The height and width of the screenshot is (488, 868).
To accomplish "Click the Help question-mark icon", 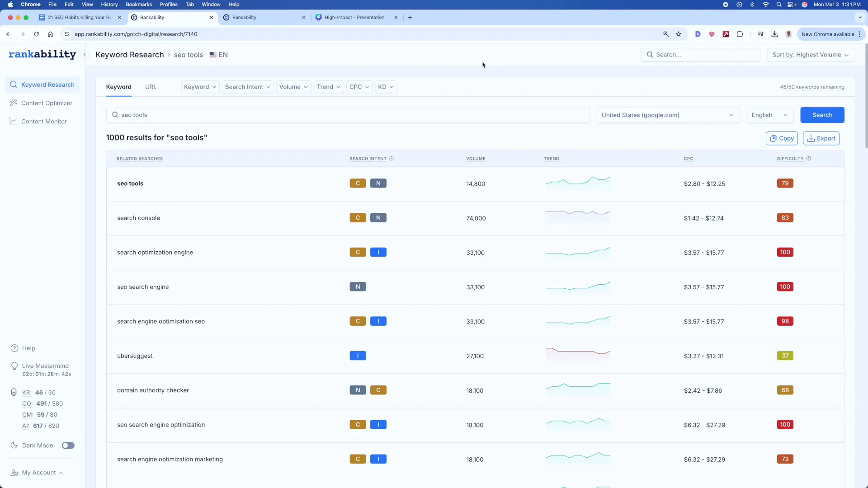I will click(x=14, y=348).
